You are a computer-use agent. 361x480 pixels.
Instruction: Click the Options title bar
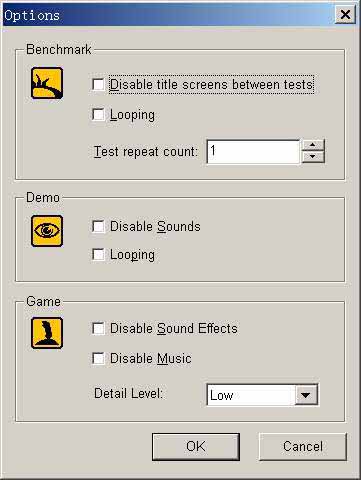[168, 15]
